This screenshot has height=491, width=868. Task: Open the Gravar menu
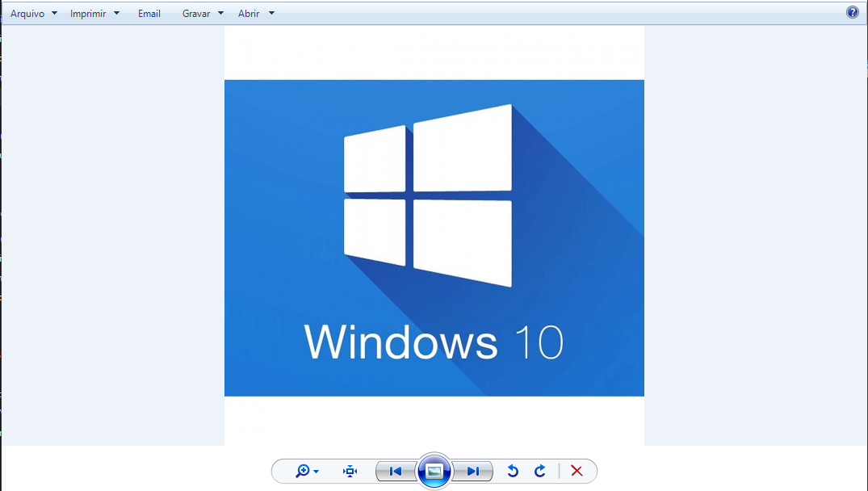(196, 13)
